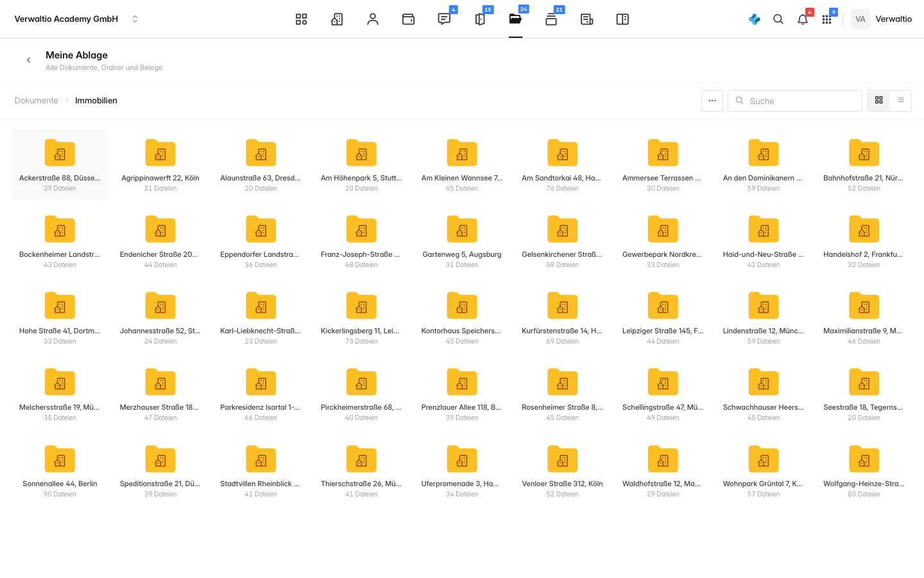Viewport: 924px width, 578px height.
Task: Switch to grid view layout
Action: pos(879,100)
